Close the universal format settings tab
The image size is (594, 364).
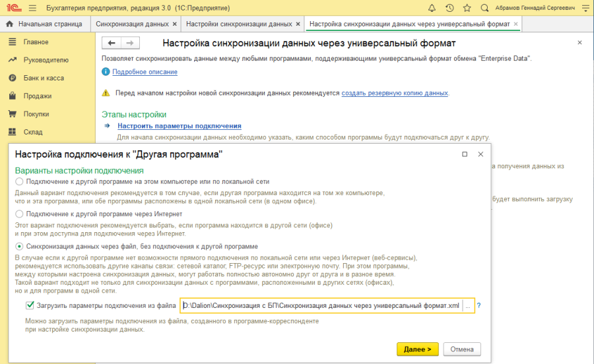515,24
